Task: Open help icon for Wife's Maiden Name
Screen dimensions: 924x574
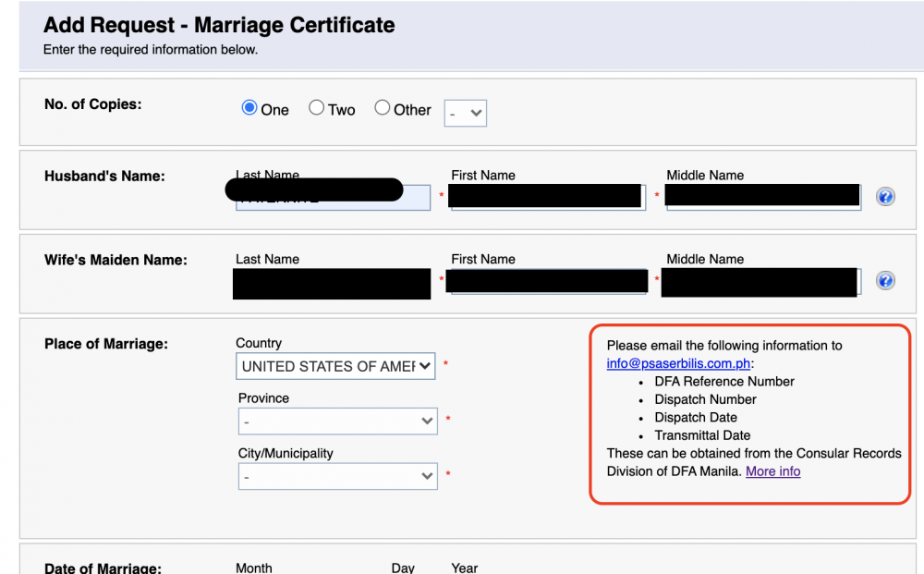Action: pyautogui.click(x=885, y=280)
